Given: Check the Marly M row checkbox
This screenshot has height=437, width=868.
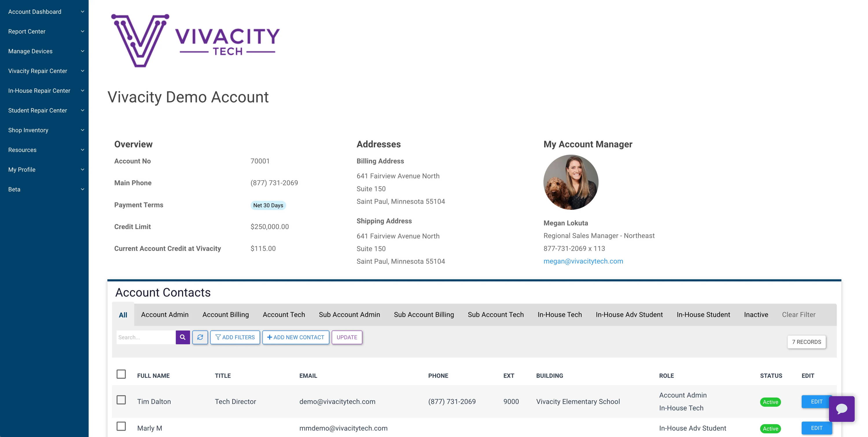Looking at the screenshot, I should (x=121, y=427).
